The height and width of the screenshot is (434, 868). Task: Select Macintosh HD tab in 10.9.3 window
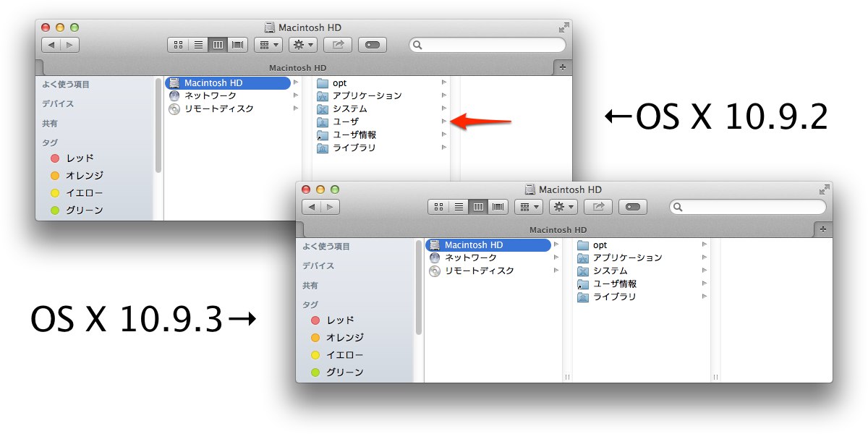(558, 229)
